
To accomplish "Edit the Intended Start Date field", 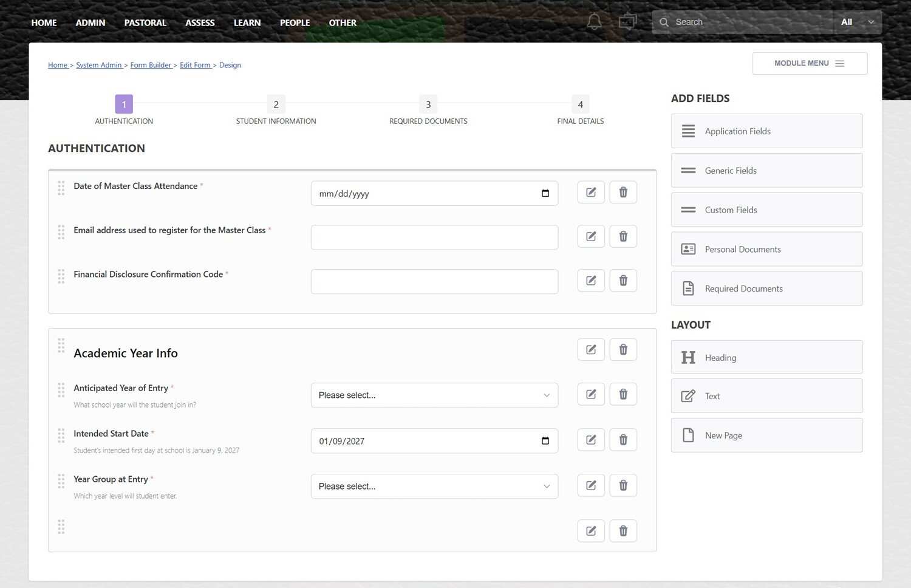I will pos(591,440).
